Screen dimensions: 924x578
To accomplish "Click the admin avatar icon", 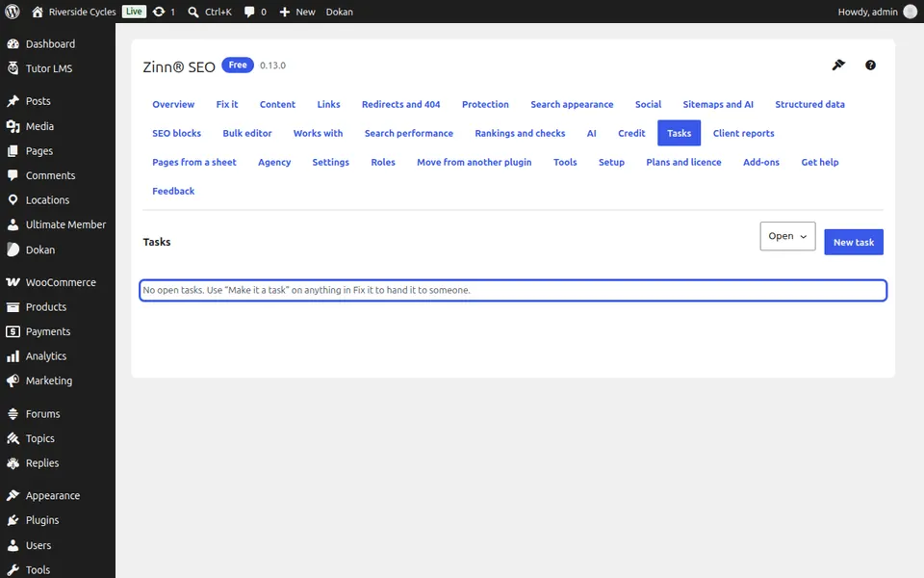I will pyautogui.click(x=911, y=12).
